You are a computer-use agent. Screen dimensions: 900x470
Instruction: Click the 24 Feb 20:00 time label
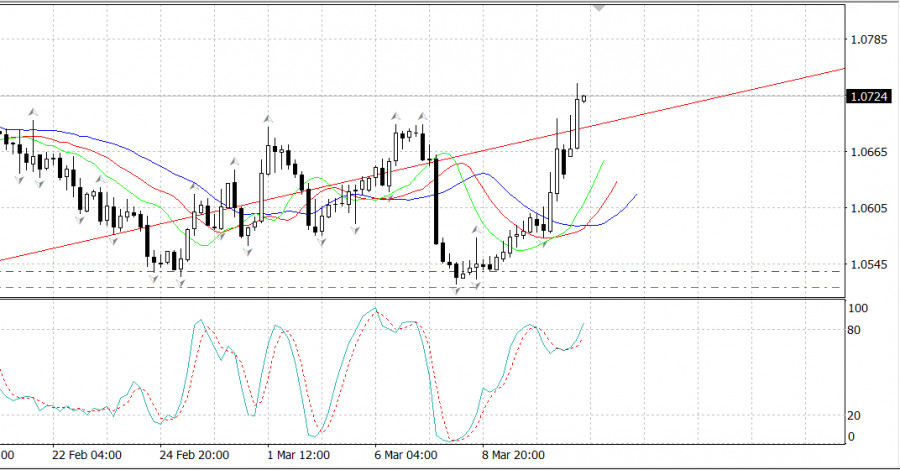click(x=195, y=455)
